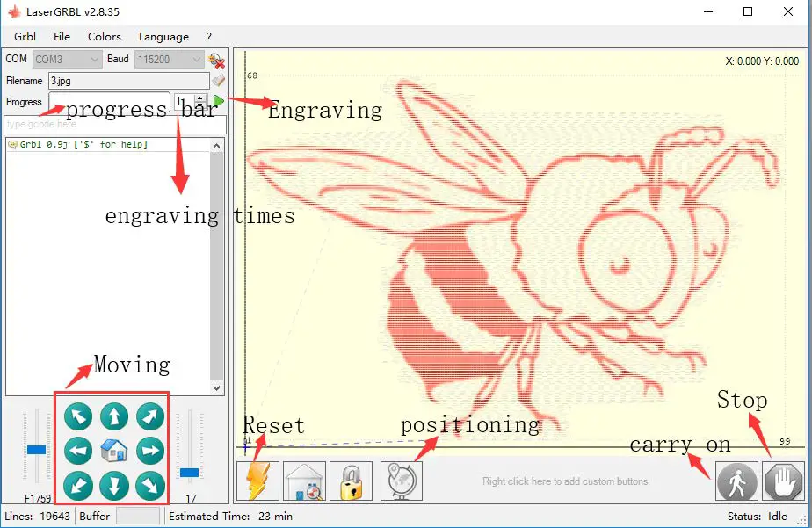Click the hand Stop button

783,481
